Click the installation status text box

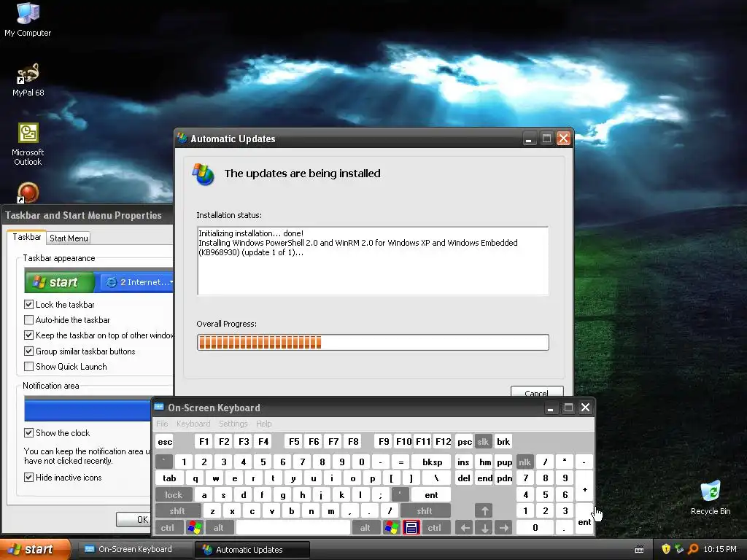coord(373,261)
